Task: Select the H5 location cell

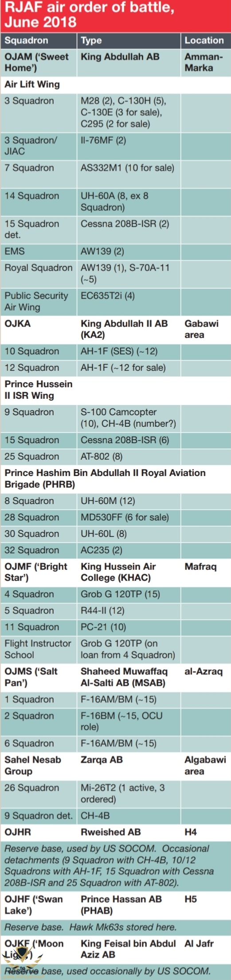Action: tap(191, 899)
